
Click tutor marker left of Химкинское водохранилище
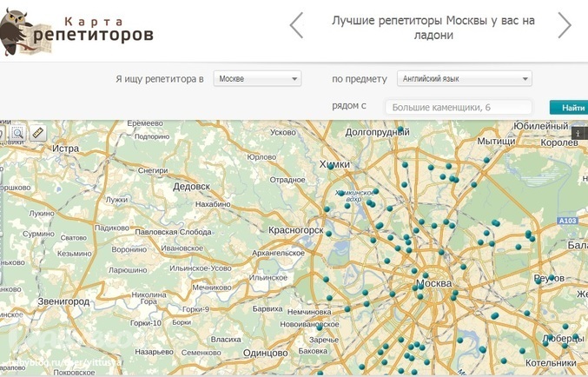pyautogui.click(x=327, y=208)
